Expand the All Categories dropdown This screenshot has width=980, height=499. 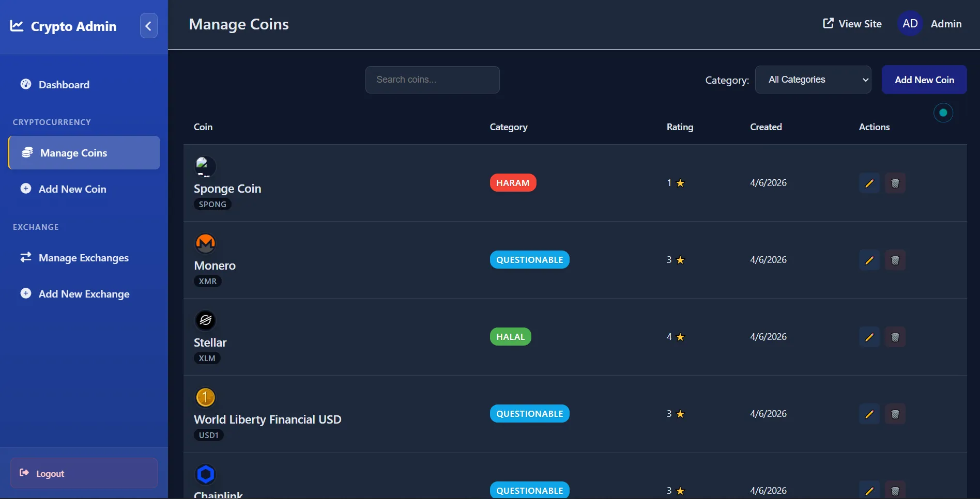tap(813, 80)
